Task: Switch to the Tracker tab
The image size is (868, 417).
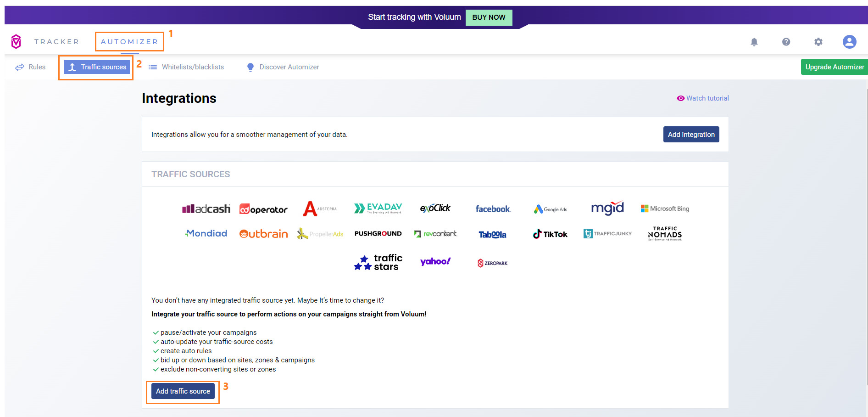Action: click(56, 42)
